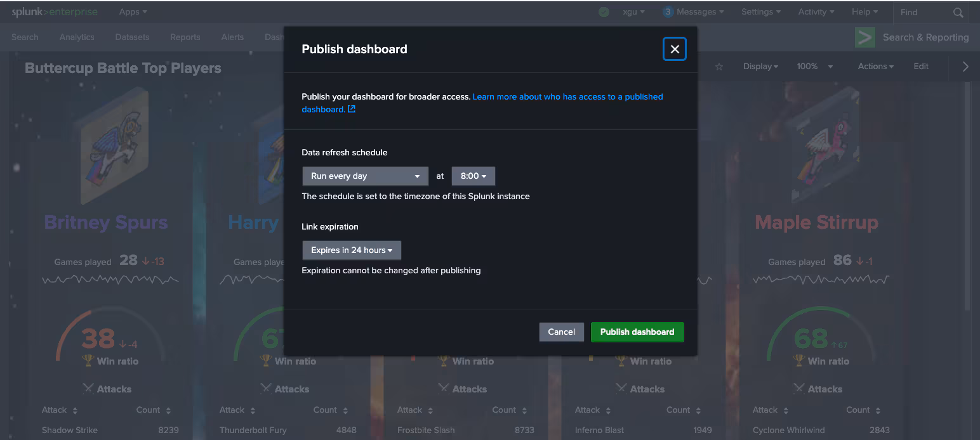The height and width of the screenshot is (440, 980).
Task: Expand the Expires in 24 hours dropdown
Action: tap(352, 250)
